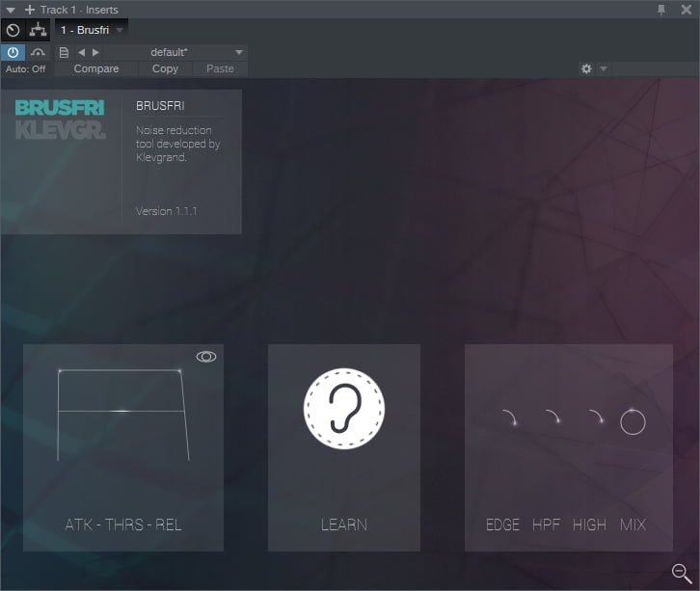Open the preset file icon
The height and width of the screenshot is (591, 700).
(64, 53)
